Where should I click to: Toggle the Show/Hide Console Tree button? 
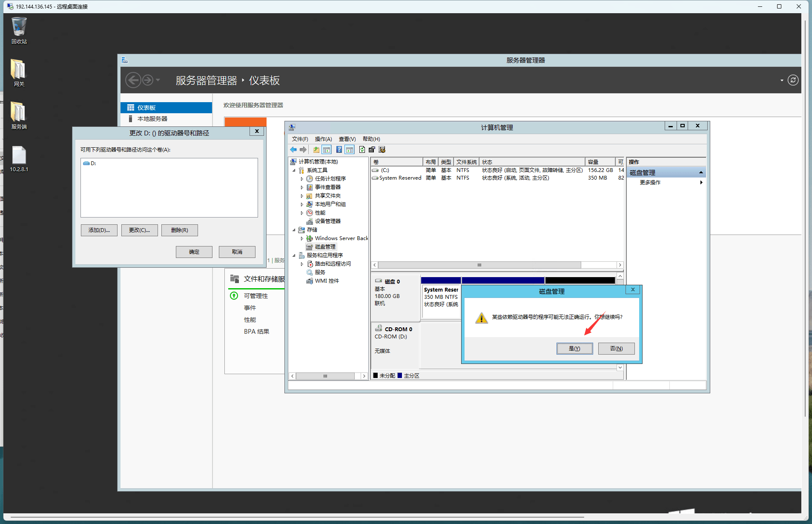(x=327, y=150)
